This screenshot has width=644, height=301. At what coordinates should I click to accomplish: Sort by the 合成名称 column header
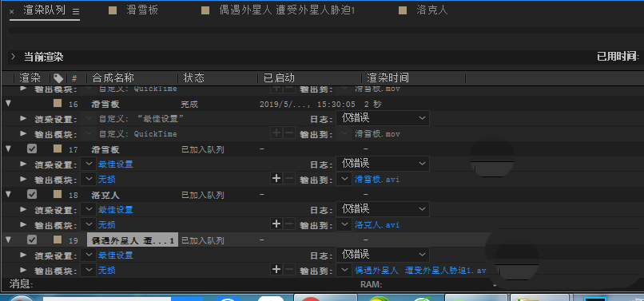tap(113, 78)
